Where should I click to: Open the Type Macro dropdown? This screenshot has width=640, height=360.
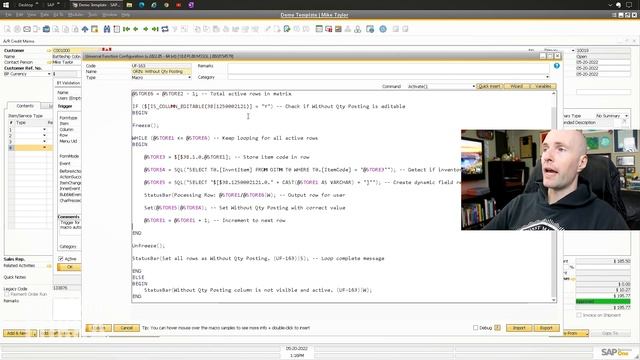(x=189, y=77)
